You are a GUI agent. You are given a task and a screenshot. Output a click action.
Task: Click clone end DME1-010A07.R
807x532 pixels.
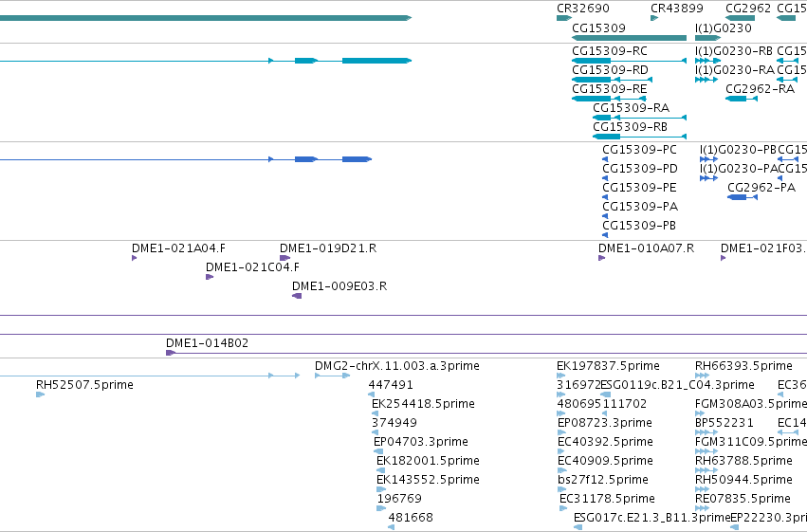tap(646, 248)
